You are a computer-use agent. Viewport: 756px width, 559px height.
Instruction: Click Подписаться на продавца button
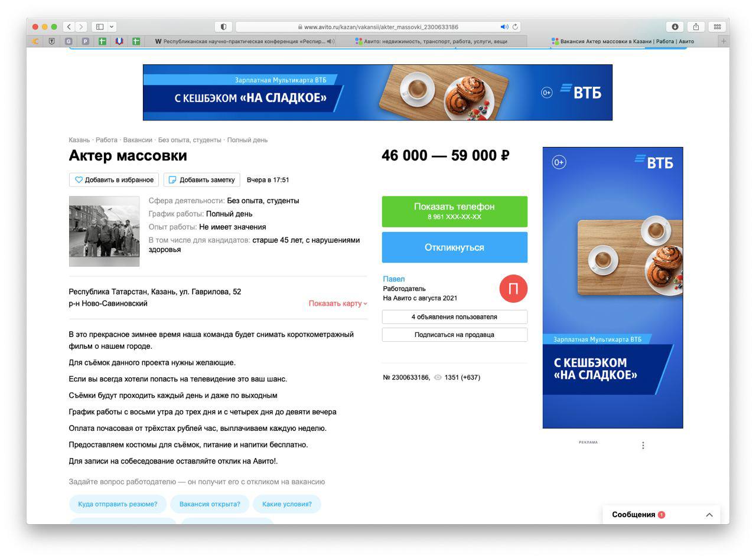pos(454,335)
